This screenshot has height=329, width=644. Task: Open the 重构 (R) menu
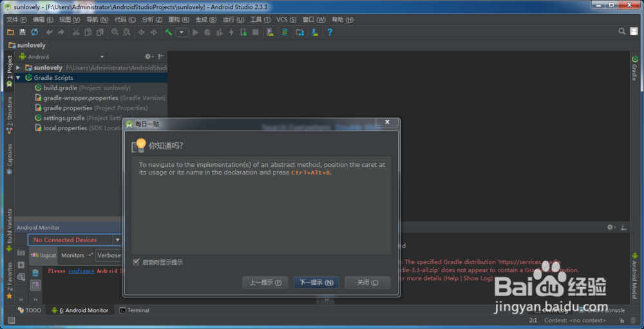[x=178, y=20]
